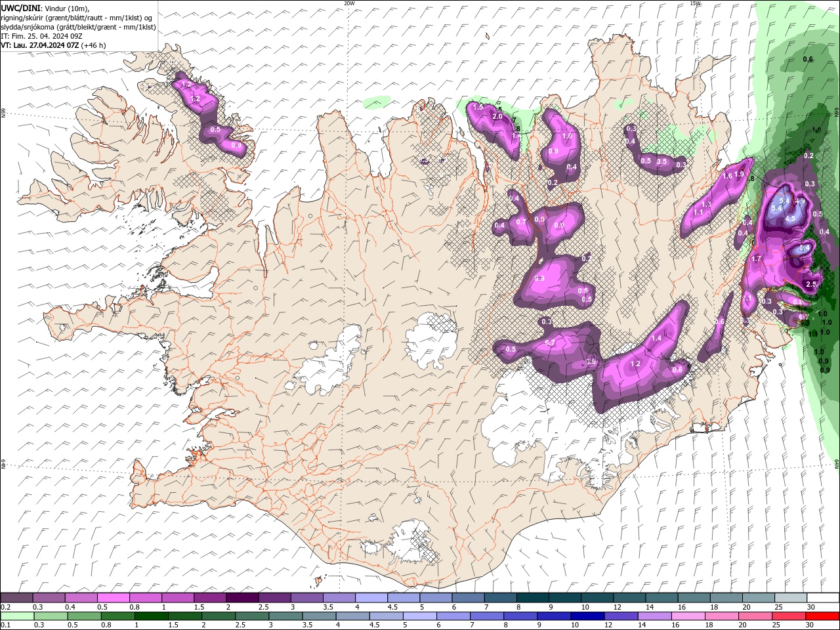Click the pale green 0.1 mm rain legend swatch
Viewport: 840px width, 630px height.
point(17,616)
